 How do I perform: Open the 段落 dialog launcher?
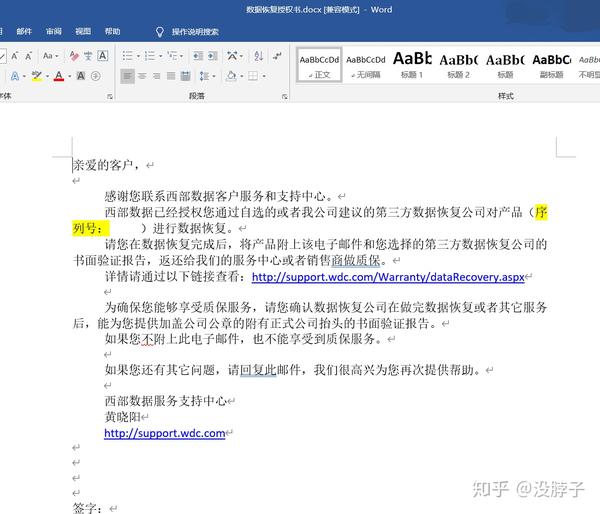pos(284,96)
